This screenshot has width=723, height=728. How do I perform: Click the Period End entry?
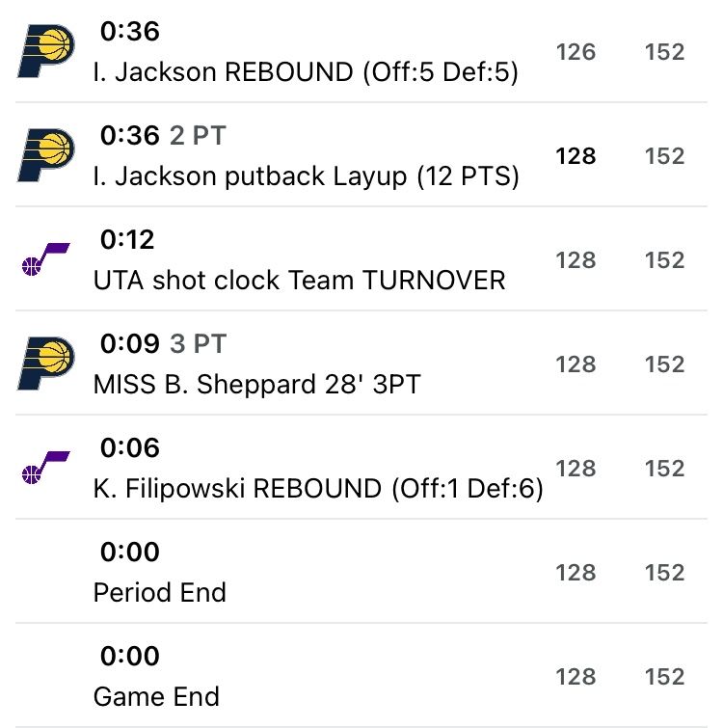pos(159,592)
